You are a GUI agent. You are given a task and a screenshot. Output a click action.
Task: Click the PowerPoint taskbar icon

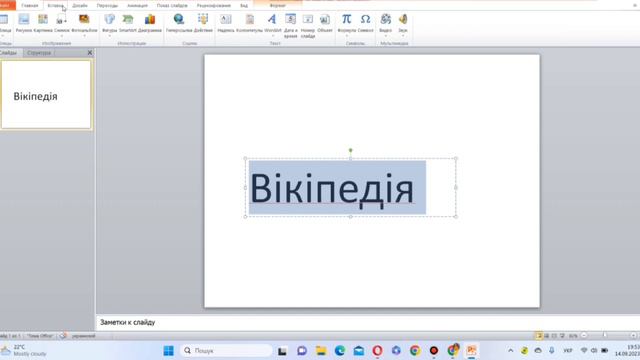[471, 351]
